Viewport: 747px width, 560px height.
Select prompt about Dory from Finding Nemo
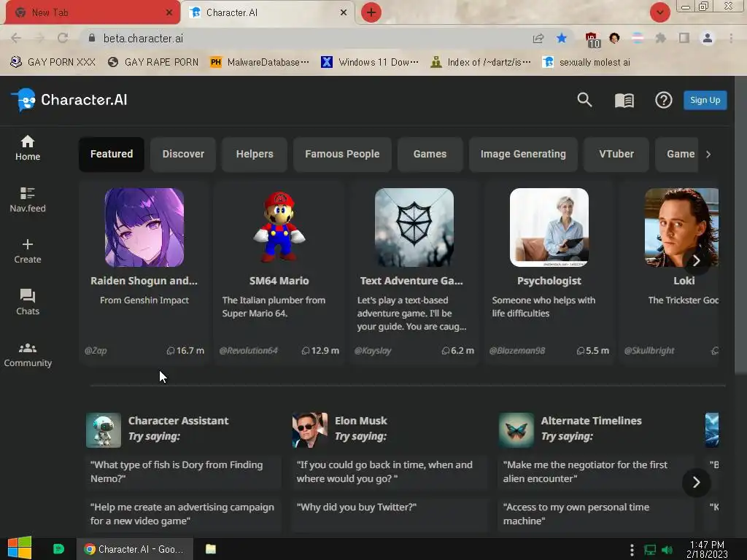[x=183, y=472]
